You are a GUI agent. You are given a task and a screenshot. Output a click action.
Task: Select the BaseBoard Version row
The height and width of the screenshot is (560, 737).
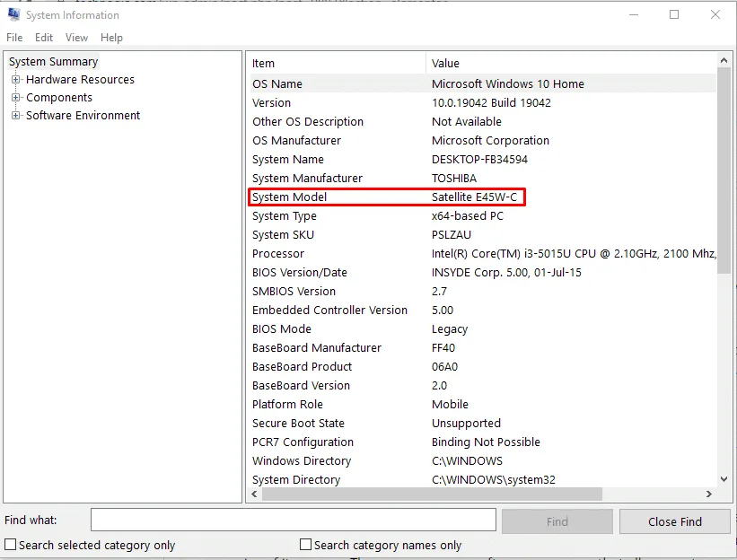pyautogui.click(x=483, y=385)
